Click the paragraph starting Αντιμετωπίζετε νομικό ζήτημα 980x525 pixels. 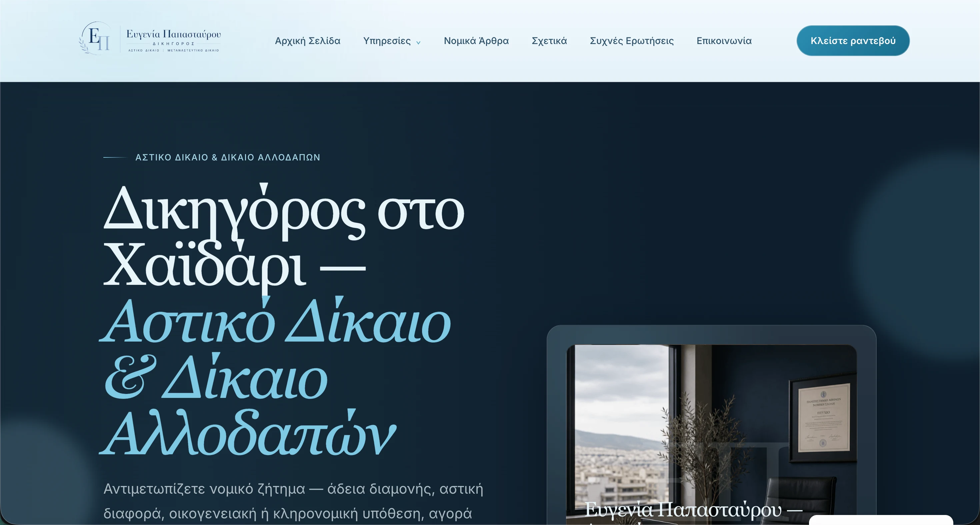click(293, 501)
